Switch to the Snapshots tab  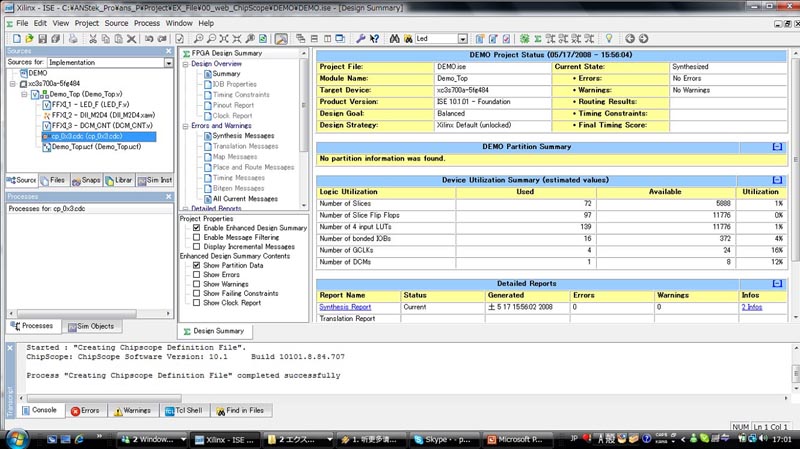(86, 180)
